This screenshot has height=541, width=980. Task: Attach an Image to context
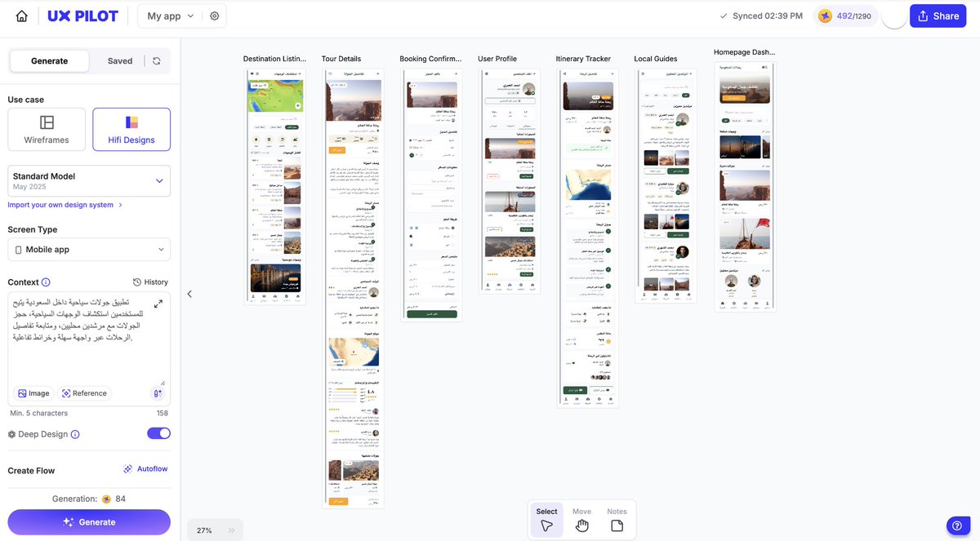(34, 393)
